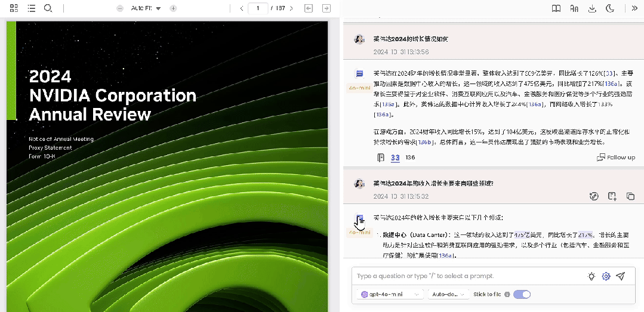
Task: Click the translate icon in the top bar
Action: 574,8
